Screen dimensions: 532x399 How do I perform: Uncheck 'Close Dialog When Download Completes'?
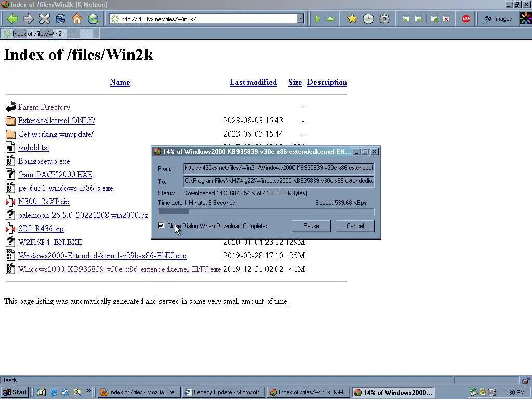pos(161,225)
